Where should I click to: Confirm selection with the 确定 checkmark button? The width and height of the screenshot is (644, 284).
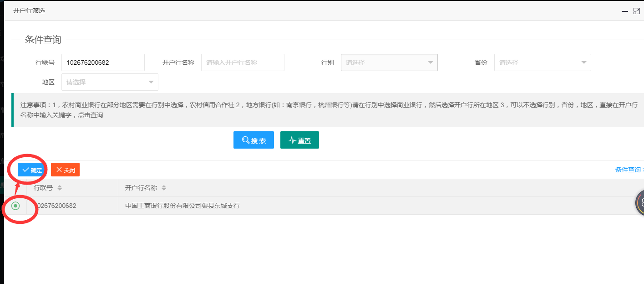[x=32, y=170]
